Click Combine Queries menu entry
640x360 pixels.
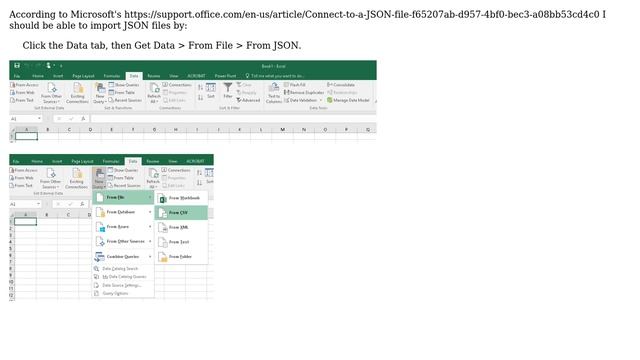click(x=123, y=257)
